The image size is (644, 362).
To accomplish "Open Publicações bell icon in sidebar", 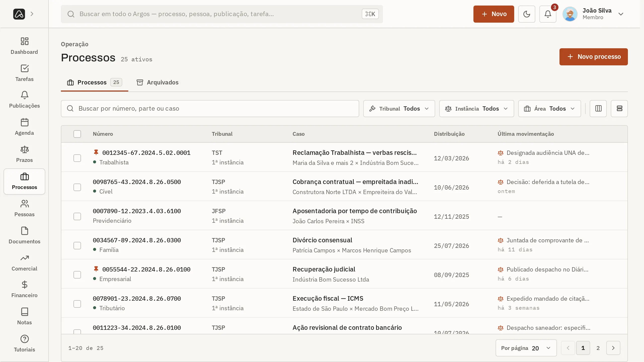I will [24, 95].
